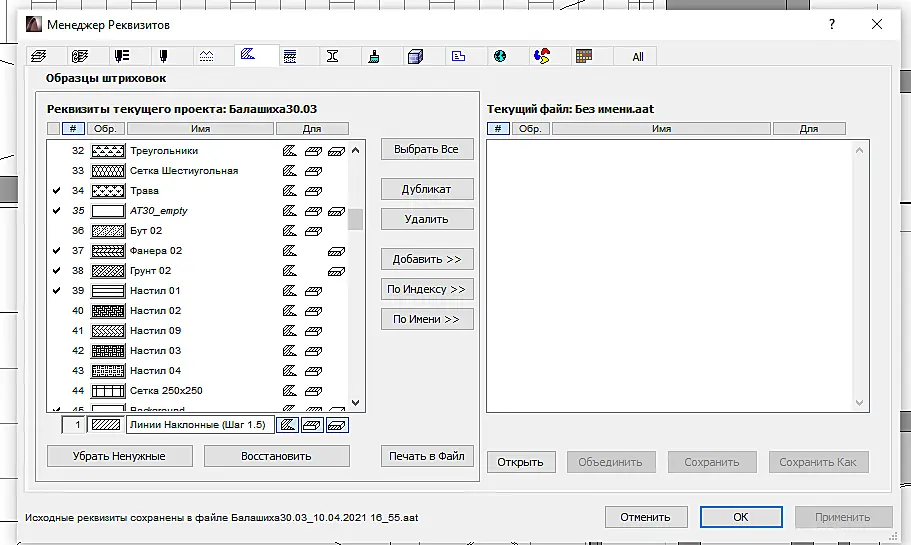Toggle checkmark on row 34 Трава
Screen dimensions: 911x545
[x=56, y=191]
